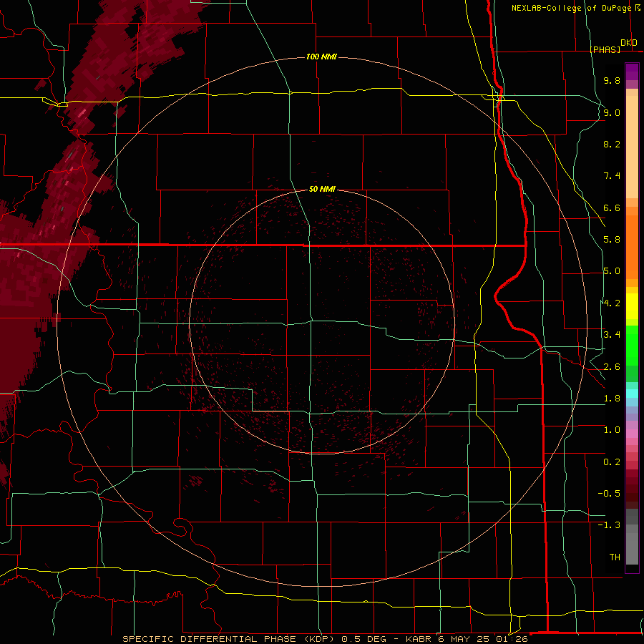Click the 6.6 value on the color scale
Screen dimensions: 644x644
612,208
